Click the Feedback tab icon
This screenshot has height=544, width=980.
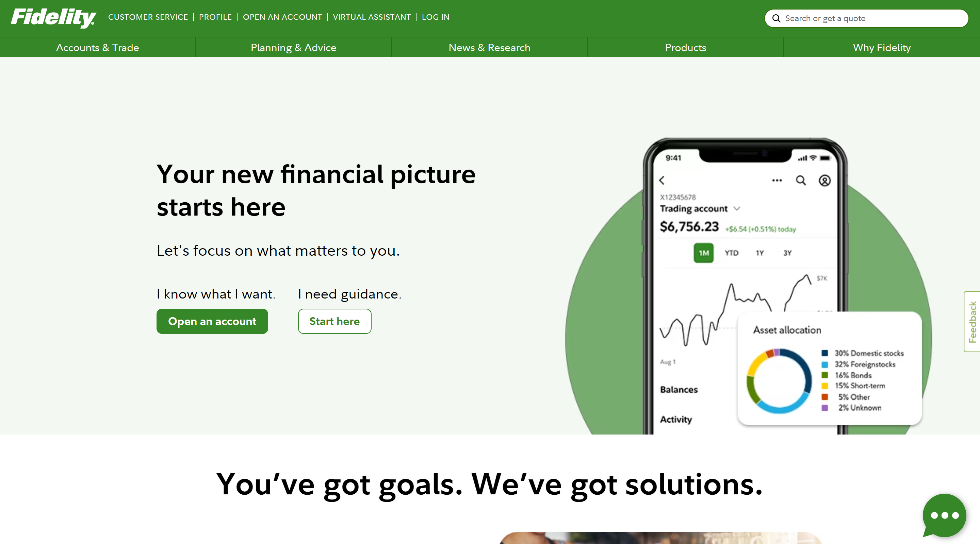970,320
